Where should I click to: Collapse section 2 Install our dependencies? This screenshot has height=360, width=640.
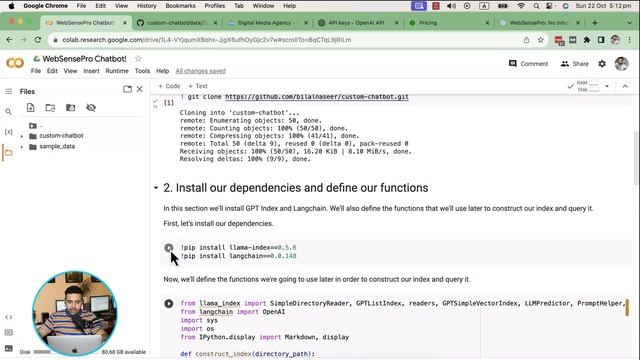[156, 188]
